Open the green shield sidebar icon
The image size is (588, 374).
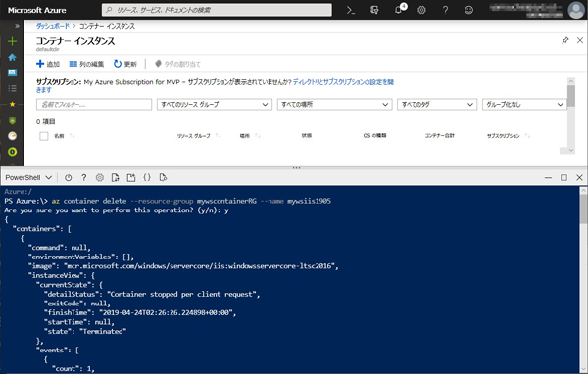(x=13, y=119)
